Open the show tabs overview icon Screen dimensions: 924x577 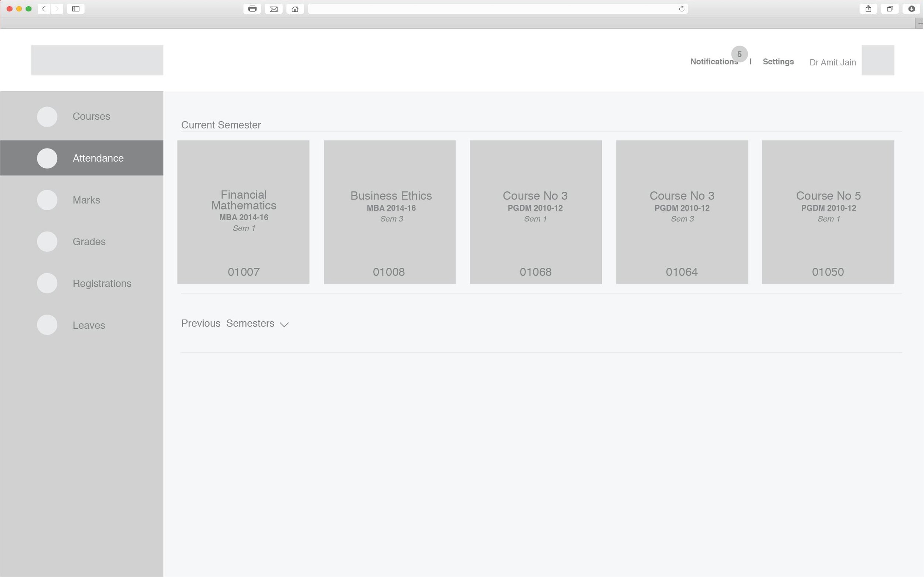890,9
